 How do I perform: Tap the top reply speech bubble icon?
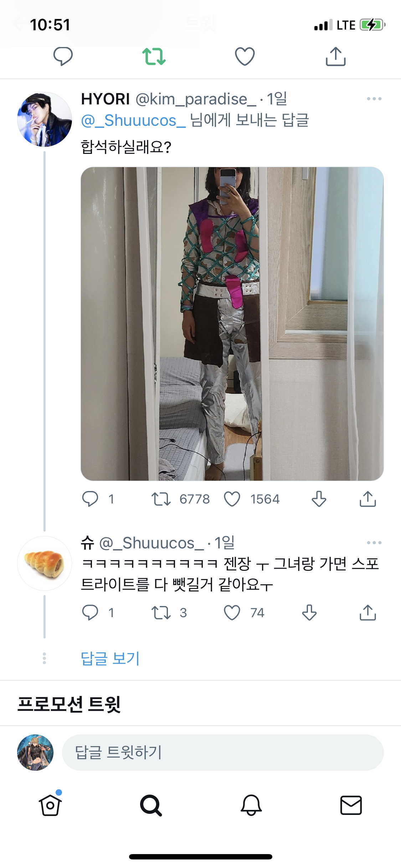click(63, 57)
